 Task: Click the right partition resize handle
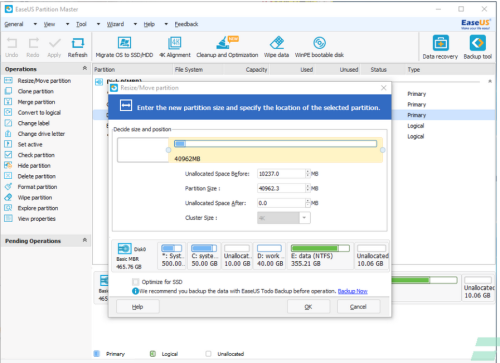coord(383,150)
